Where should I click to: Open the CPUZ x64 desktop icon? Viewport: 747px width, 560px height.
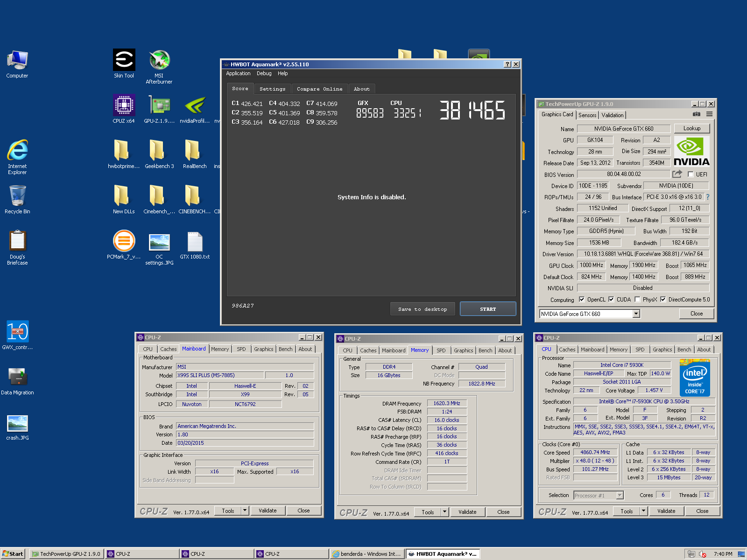point(124,109)
